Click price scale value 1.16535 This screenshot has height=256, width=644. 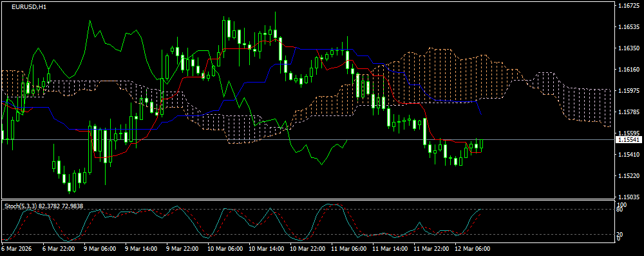[629, 27]
